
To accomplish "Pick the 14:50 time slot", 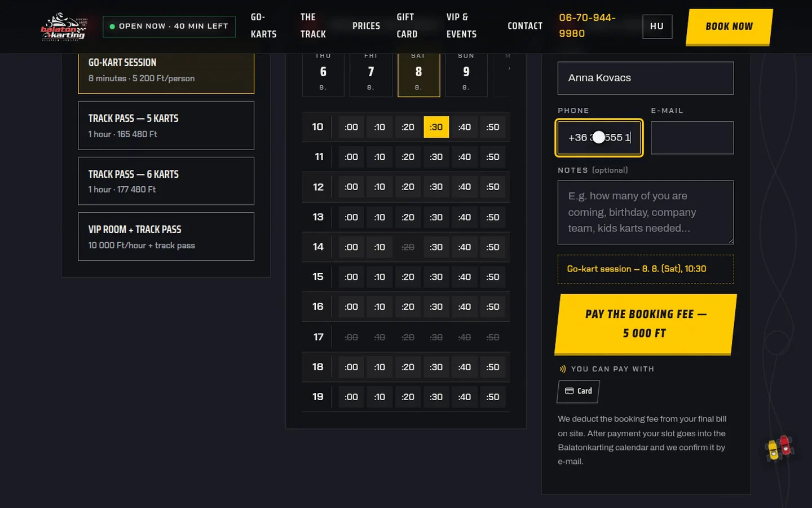I will pyautogui.click(x=493, y=247).
